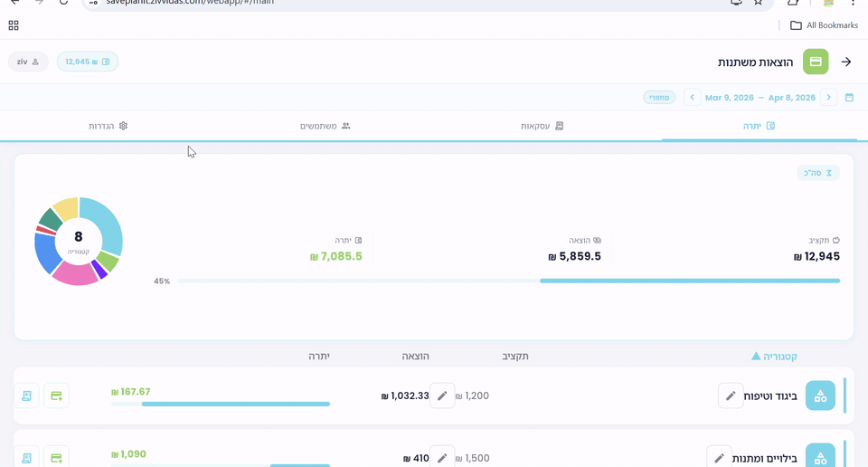Click the back arrow next to הוצאות משתנות

pos(846,62)
